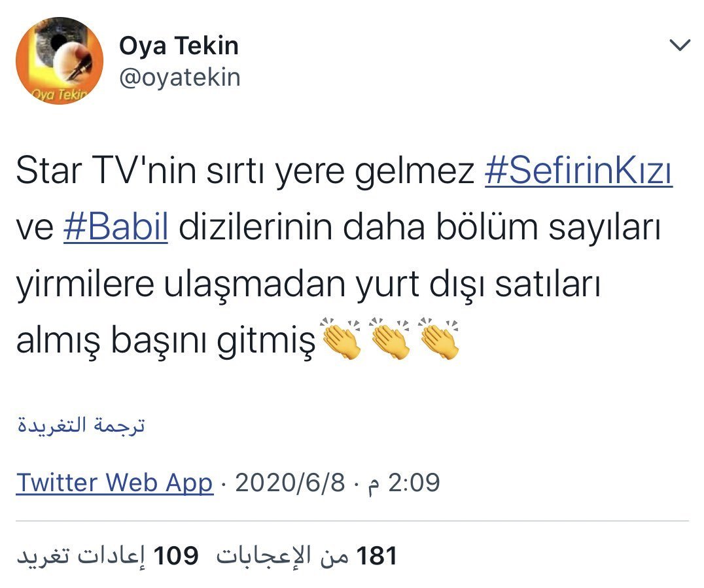Screen dimensions: 704x588
Task: Click the Oya Tekin display name
Action: 179,46
